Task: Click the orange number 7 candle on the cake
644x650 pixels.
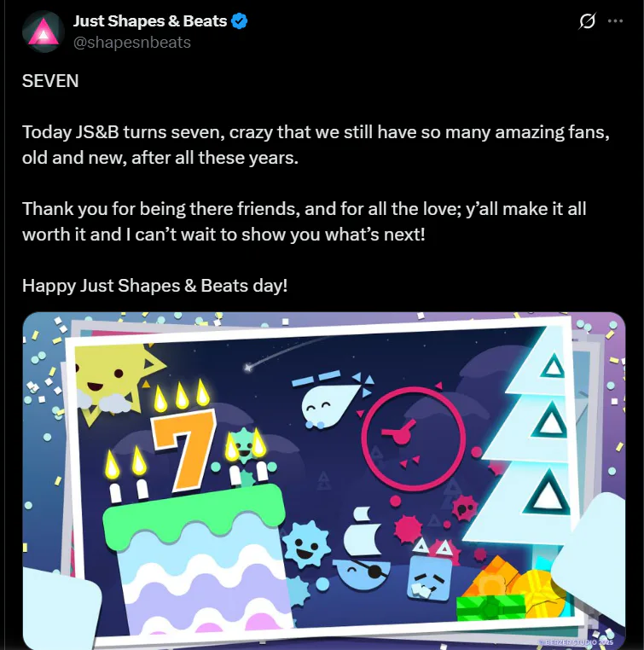Action: 183,449
